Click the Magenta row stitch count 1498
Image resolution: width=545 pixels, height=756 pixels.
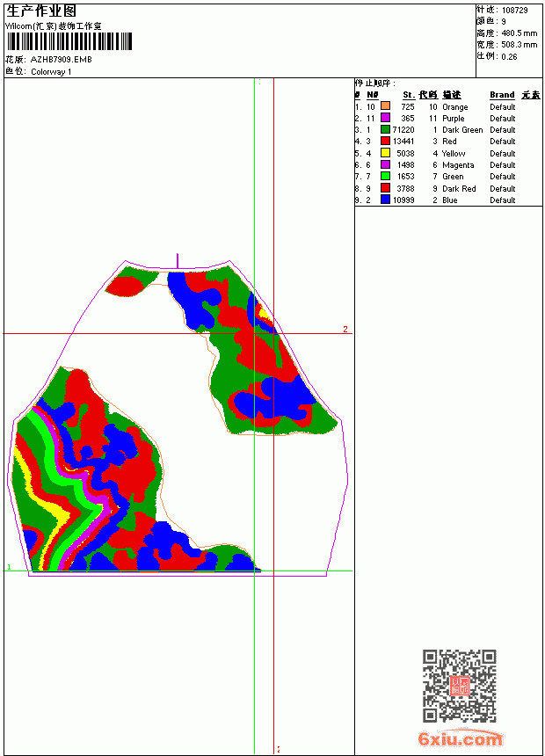pos(405,165)
